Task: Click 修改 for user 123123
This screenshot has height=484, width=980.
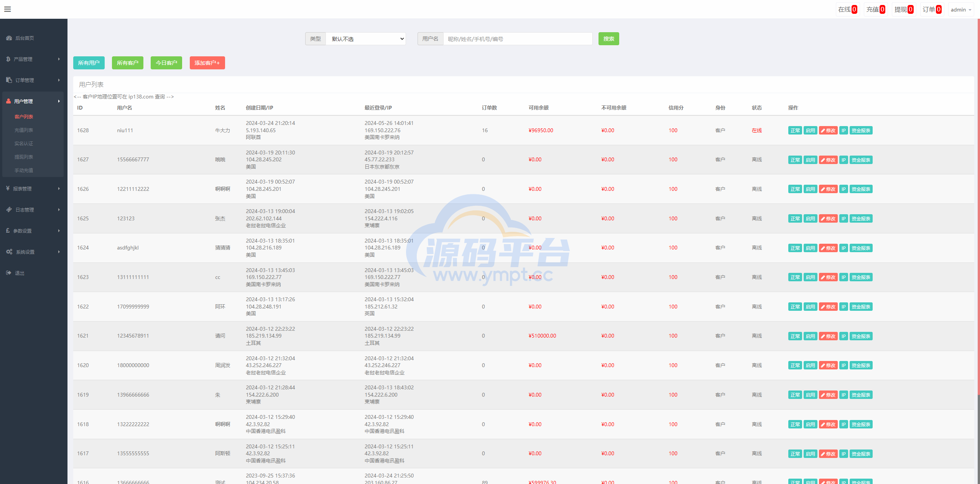Action: 828,218
